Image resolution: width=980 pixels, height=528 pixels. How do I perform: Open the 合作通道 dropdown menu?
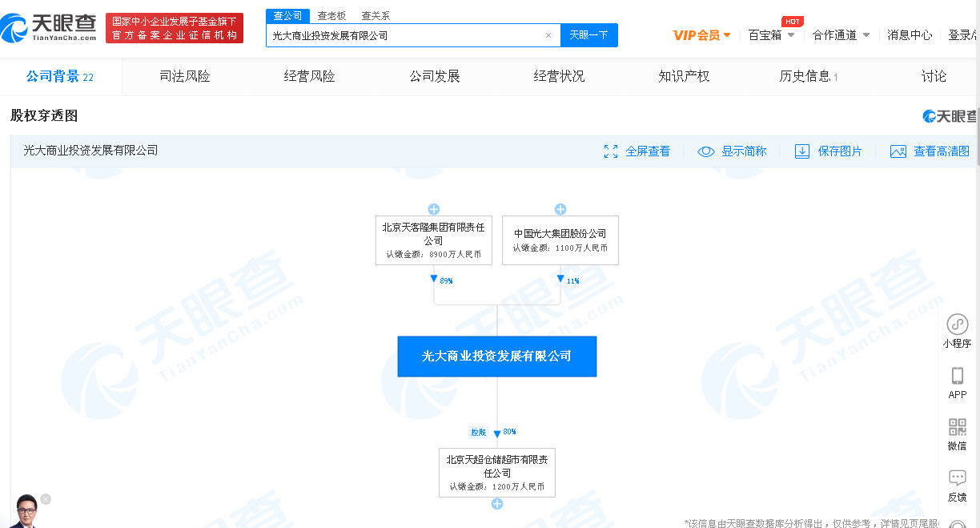(x=841, y=35)
